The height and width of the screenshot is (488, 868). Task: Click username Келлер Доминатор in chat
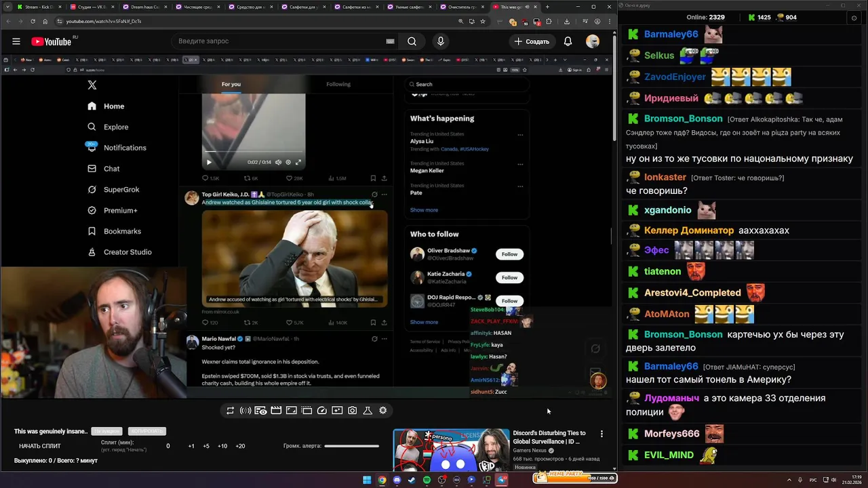689,230
